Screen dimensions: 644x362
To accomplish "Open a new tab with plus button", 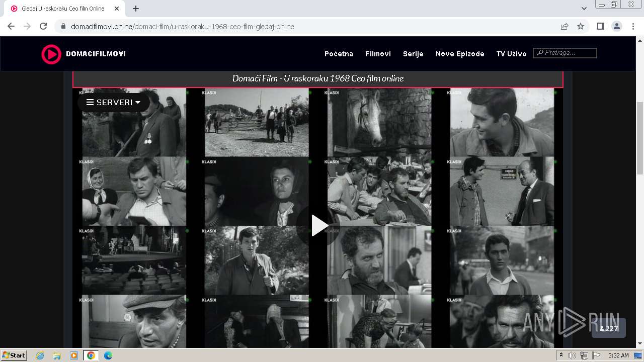I will [136, 9].
